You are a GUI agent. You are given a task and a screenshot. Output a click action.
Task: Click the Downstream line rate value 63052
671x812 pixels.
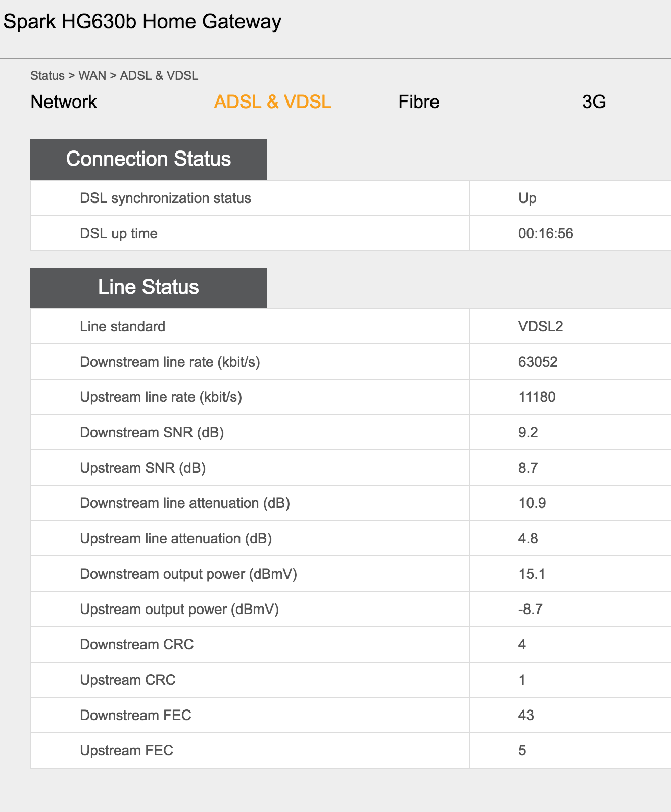538,362
